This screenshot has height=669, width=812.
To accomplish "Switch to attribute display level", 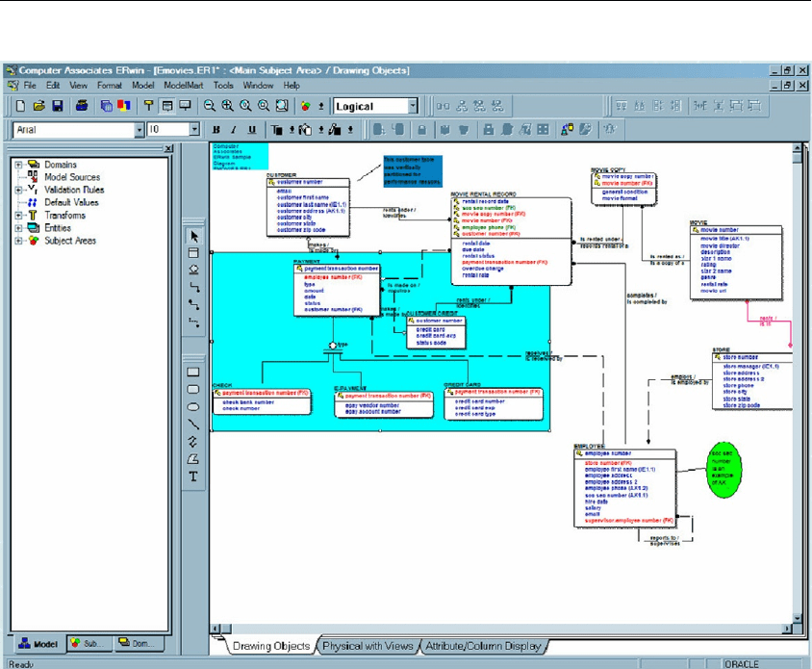I will (x=166, y=106).
